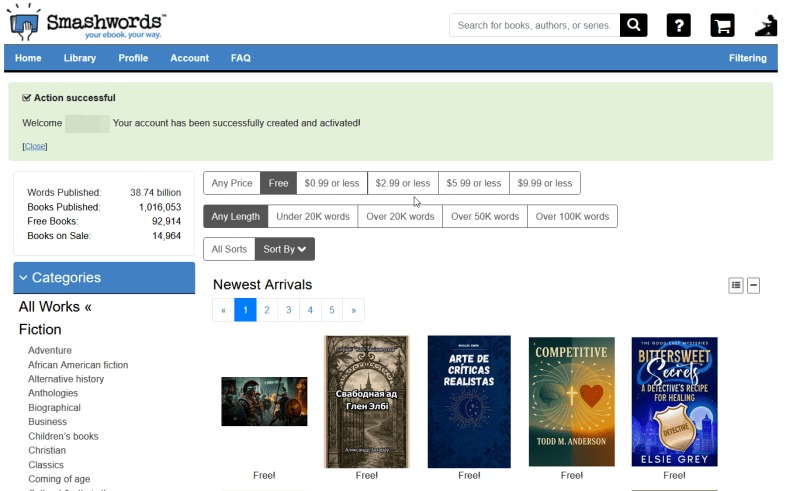Screen dimensions: 800x491
Task: Switch to list view icon
Action: 736,285
